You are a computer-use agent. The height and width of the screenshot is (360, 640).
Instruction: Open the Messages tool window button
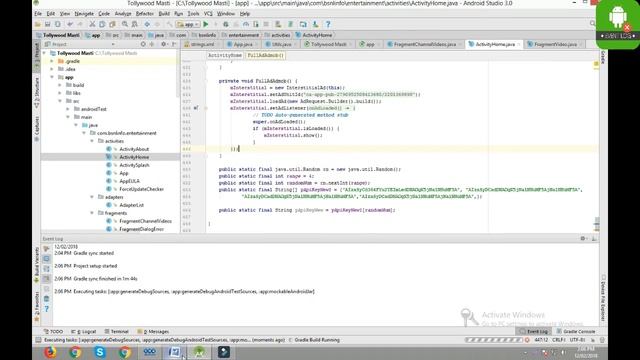(x=153, y=331)
